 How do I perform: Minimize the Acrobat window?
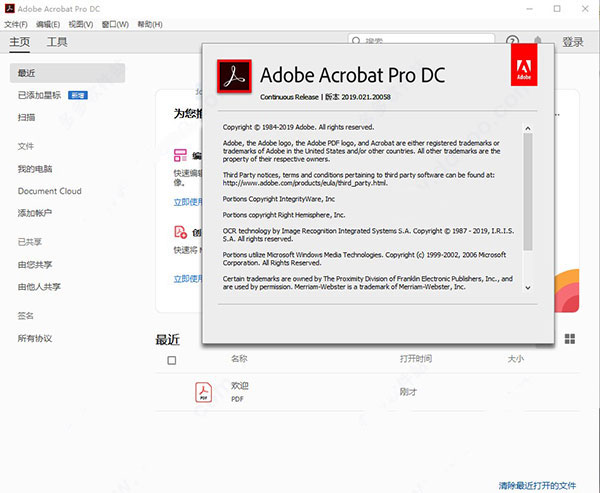coord(530,8)
